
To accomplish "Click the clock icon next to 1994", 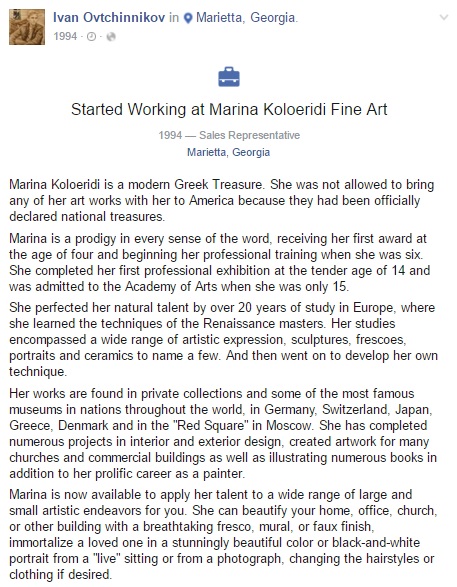I will 91,36.
